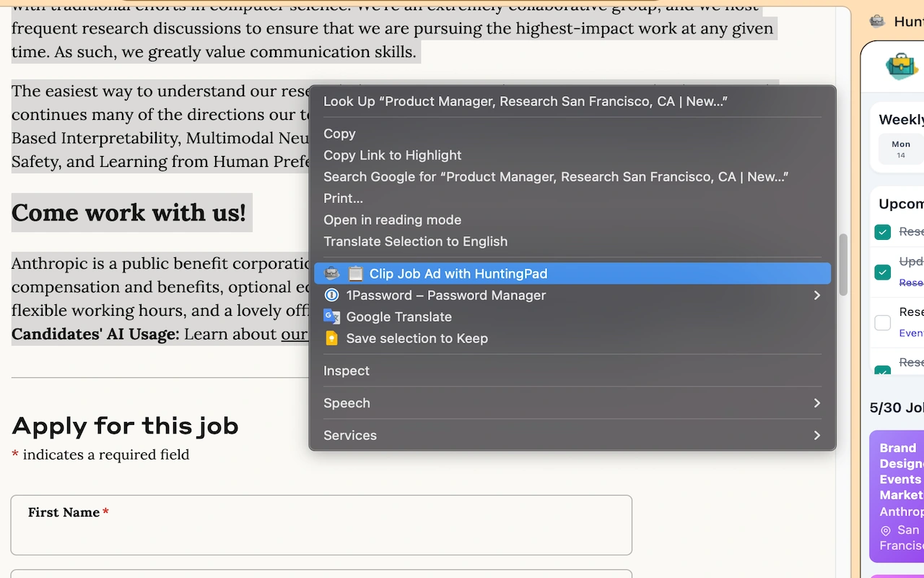924x578 pixels.
Task: Check the empty checkbox for the Research event task
Action: point(882,323)
